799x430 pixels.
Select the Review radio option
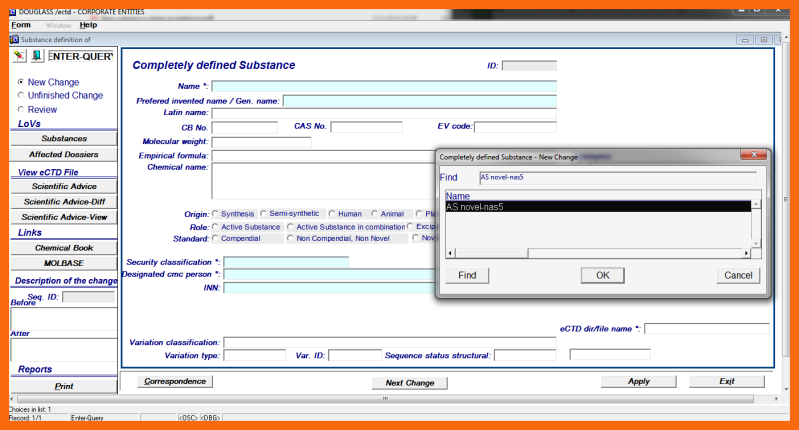point(21,110)
